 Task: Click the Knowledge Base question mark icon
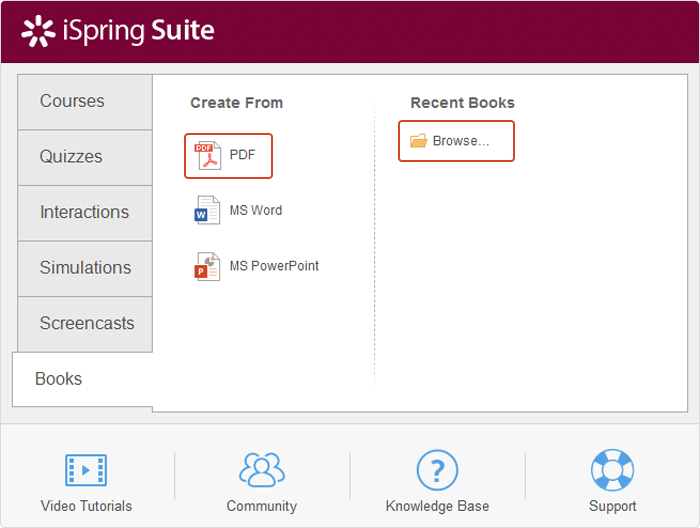437,469
